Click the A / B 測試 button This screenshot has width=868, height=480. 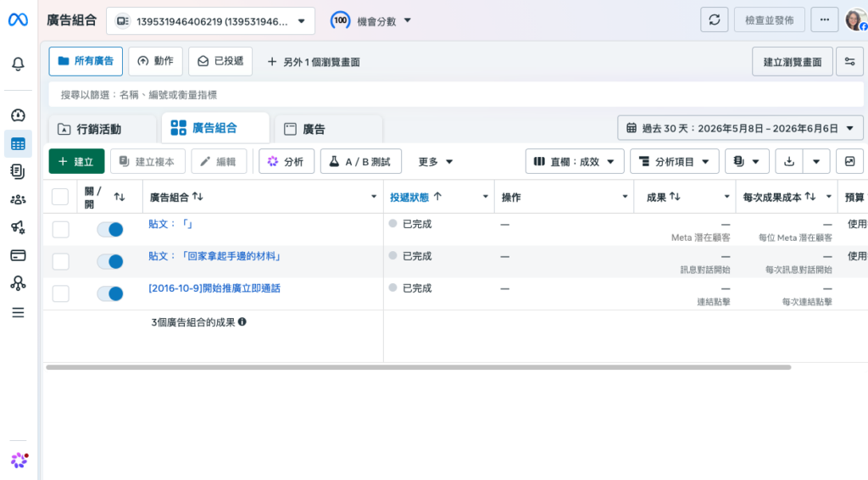tap(361, 162)
